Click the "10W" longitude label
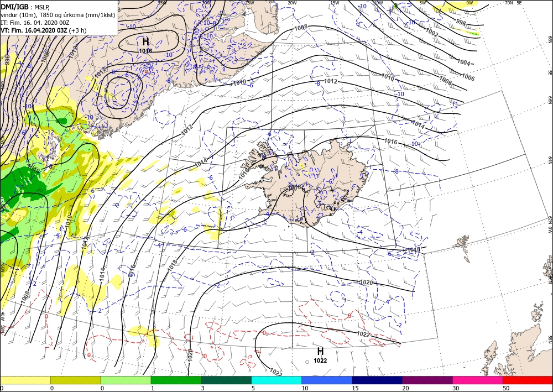The image size is (553, 392). pyautogui.click(x=378, y=3)
